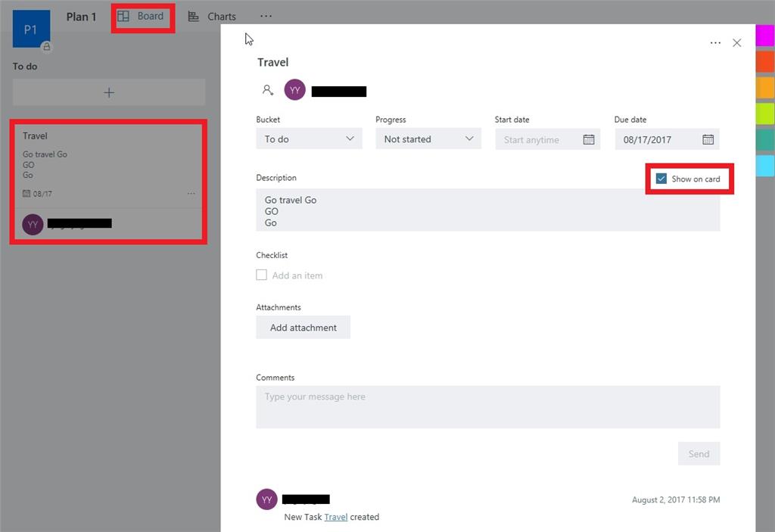Screen dimensions: 775x532
Task: Click the Travel task title in details
Action: [x=272, y=62]
